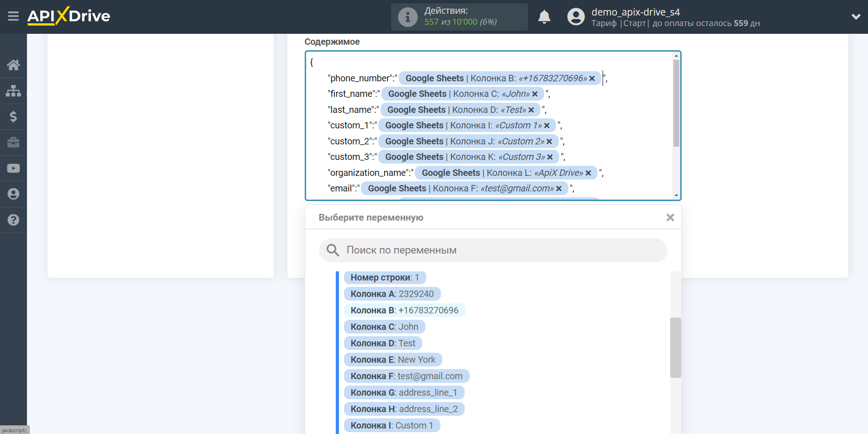The image size is (868, 434).
Task: Remove the Колонка I custom_1 tag
Action: tap(547, 126)
